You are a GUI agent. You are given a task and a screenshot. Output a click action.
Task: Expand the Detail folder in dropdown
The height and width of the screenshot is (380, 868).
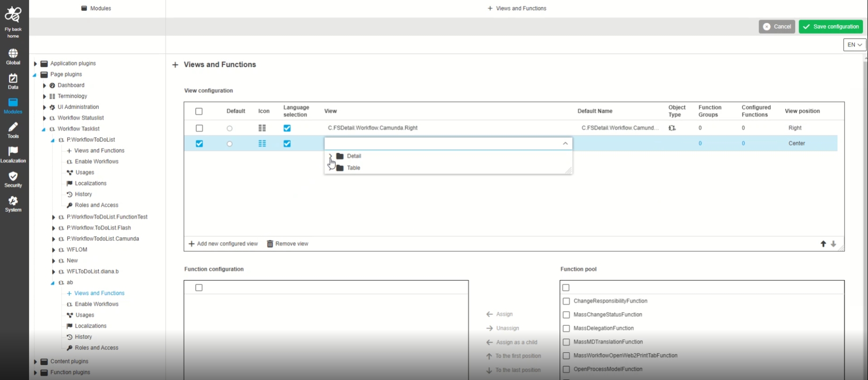331,156
